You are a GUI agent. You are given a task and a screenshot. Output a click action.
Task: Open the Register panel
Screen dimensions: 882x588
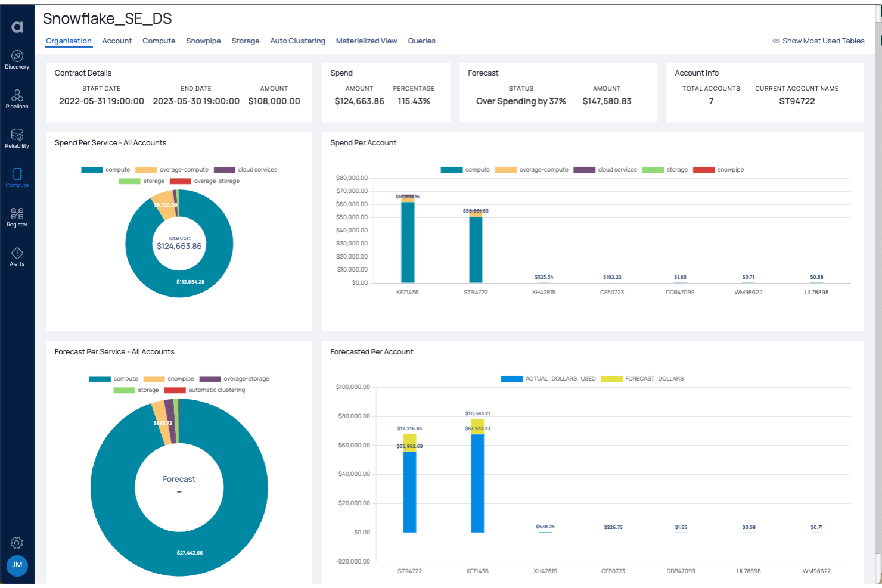click(17, 216)
